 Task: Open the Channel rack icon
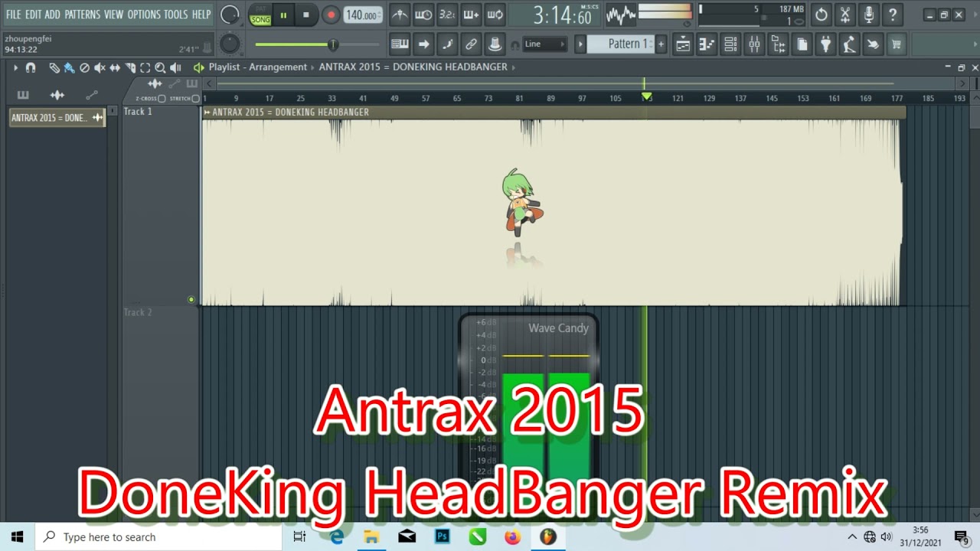click(730, 44)
